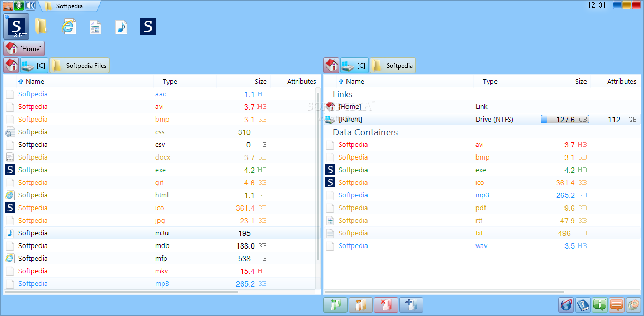Select the S tile labeled 12 MB
The image size is (644, 316).
pyautogui.click(x=17, y=26)
